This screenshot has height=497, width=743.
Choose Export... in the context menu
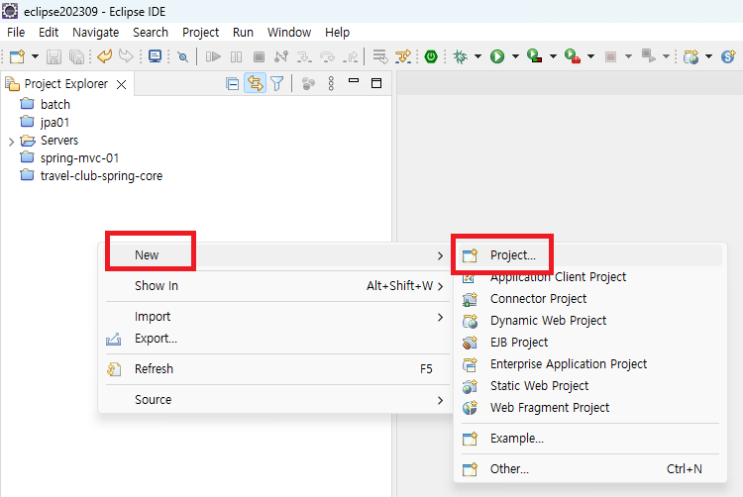[276, 339]
